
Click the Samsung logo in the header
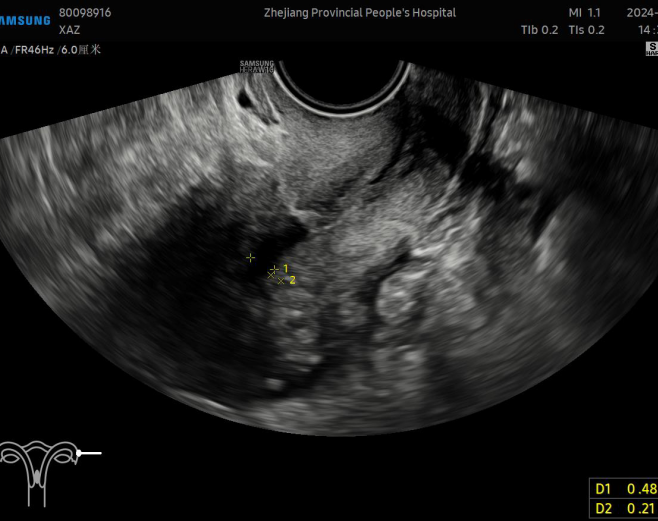(25, 21)
